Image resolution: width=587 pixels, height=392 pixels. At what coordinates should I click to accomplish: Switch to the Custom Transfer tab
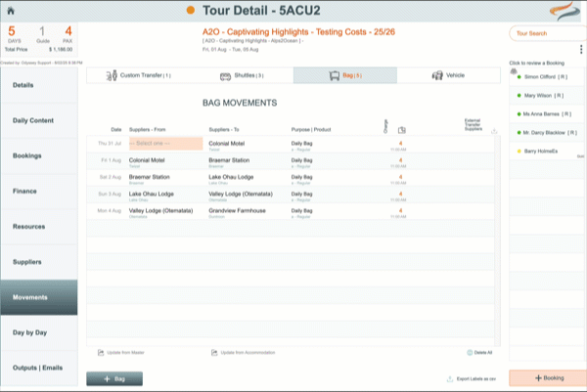[x=138, y=75]
